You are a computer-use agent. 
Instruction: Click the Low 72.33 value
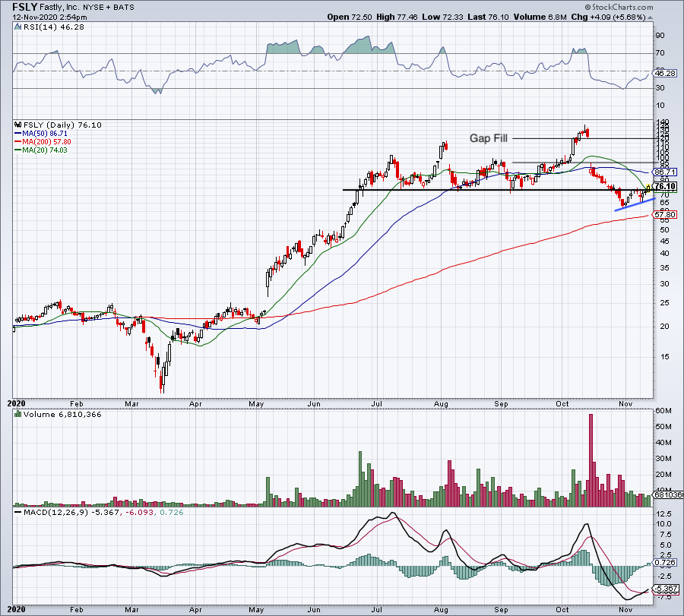443,17
